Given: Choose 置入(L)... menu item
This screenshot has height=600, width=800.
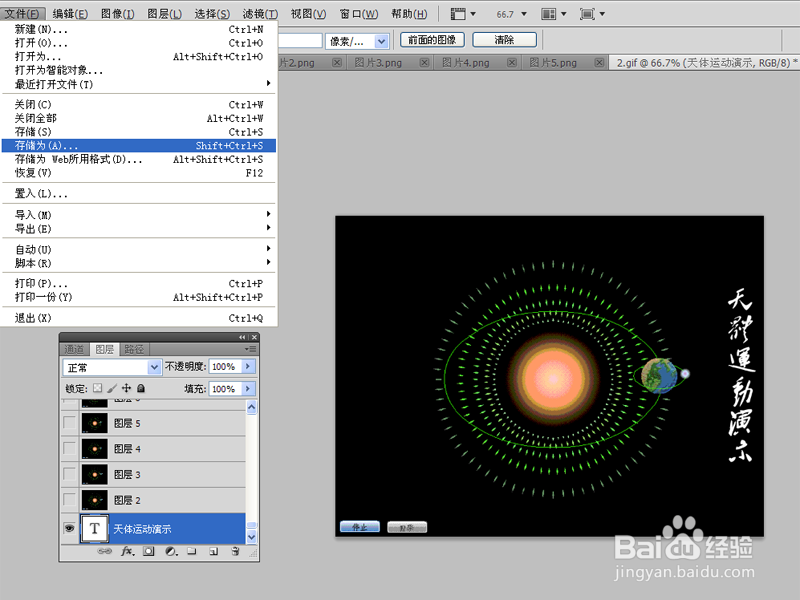Looking at the screenshot, I should 139,193.
